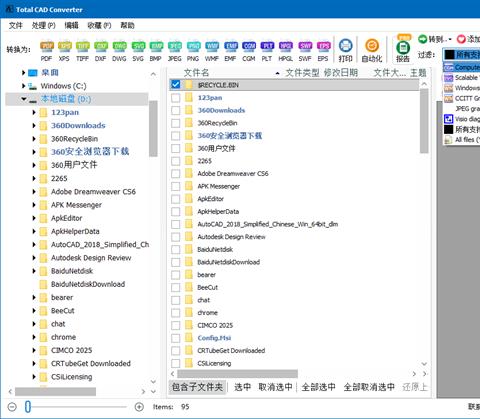This screenshot has width=480, height=419.
Task: Expand Windows (C:) tree node
Action: (x=23, y=86)
